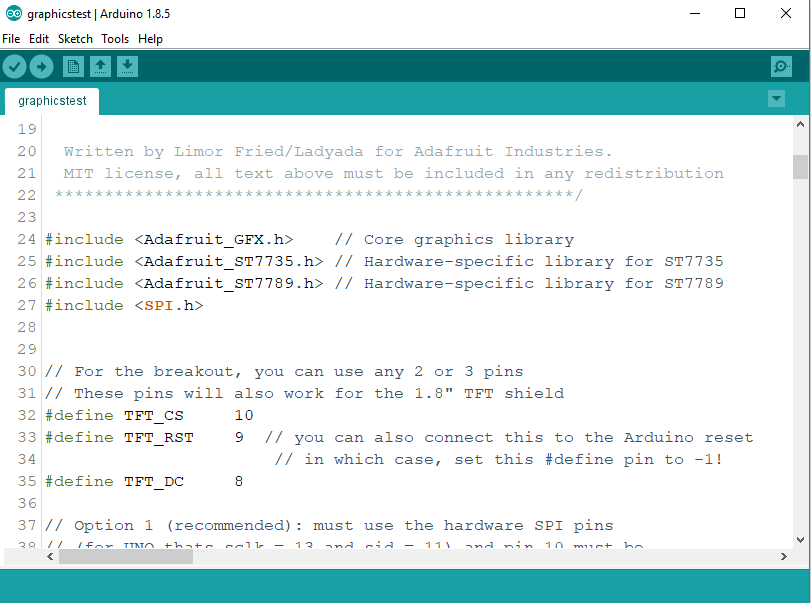
Task: Click the vertical scrollbar thumb
Action: [800, 167]
